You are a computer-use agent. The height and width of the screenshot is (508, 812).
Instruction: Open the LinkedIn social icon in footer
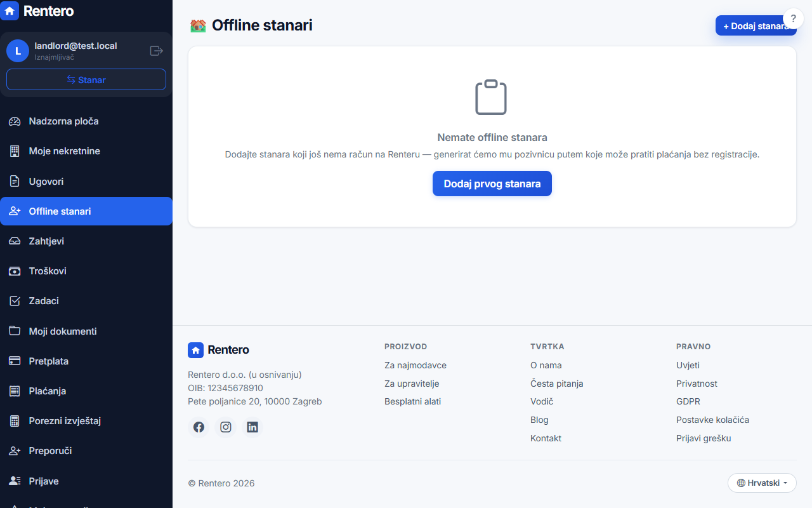(x=252, y=427)
